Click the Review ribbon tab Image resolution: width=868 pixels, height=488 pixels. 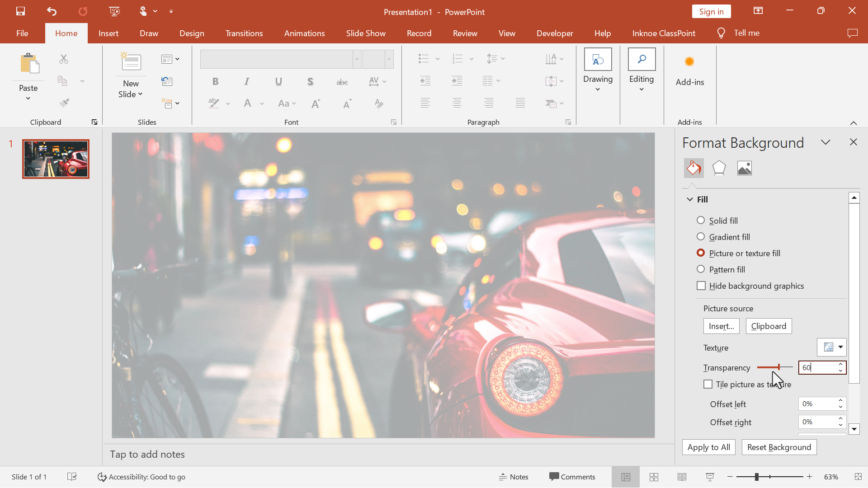[x=465, y=33]
